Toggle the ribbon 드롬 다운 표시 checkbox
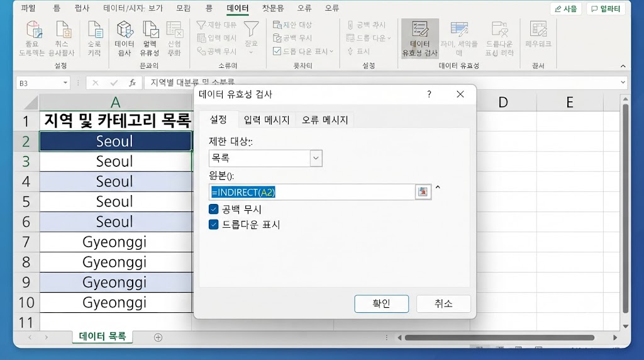The width and height of the screenshot is (644, 360). tap(277, 52)
